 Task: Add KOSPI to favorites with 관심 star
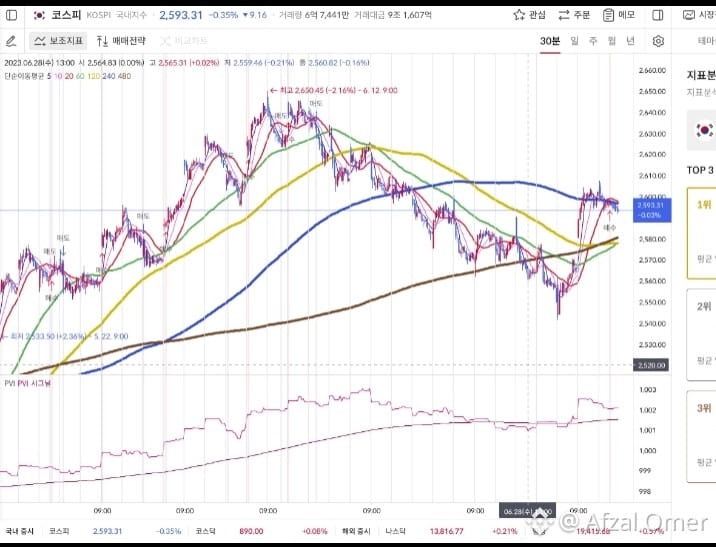click(529, 15)
